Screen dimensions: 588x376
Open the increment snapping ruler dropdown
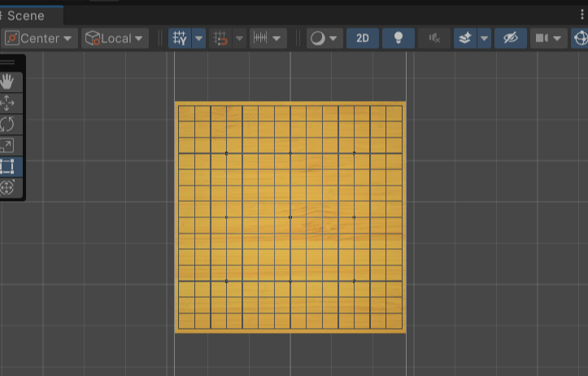click(x=268, y=38)
